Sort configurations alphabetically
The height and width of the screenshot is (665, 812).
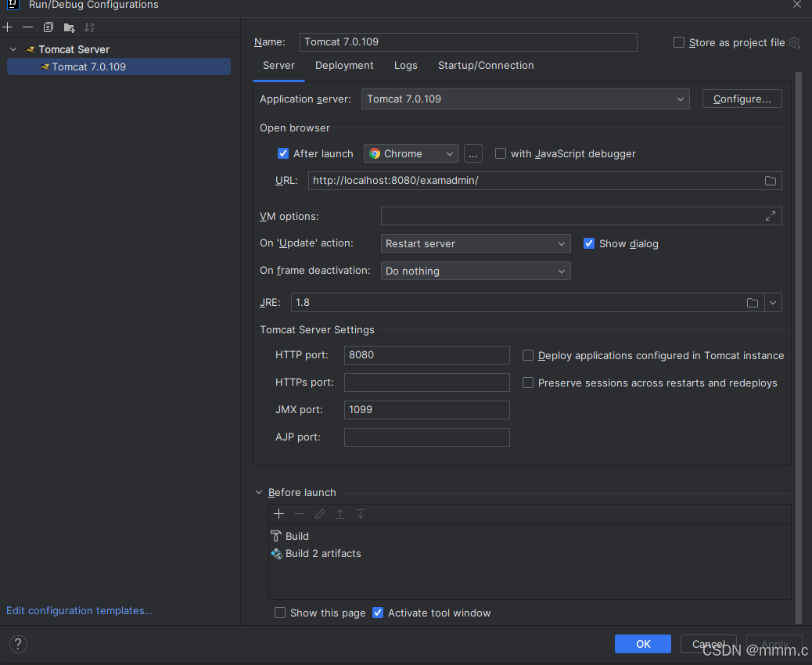(89, 27)
